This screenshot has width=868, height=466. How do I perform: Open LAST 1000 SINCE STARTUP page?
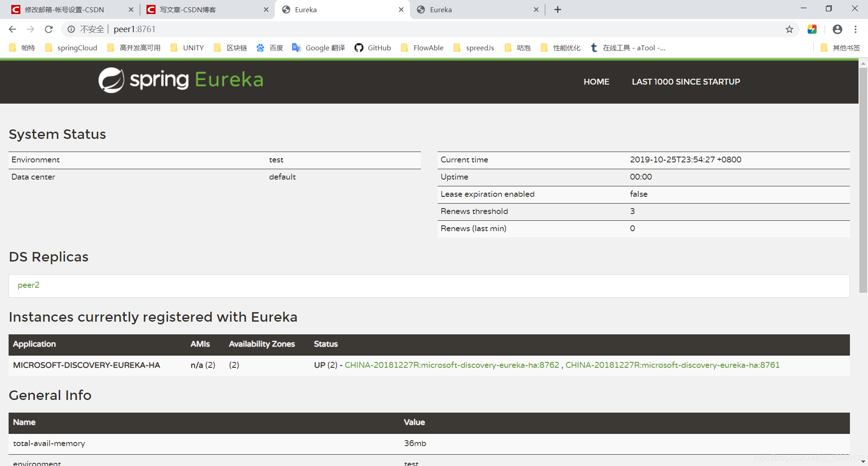[686, 82]
